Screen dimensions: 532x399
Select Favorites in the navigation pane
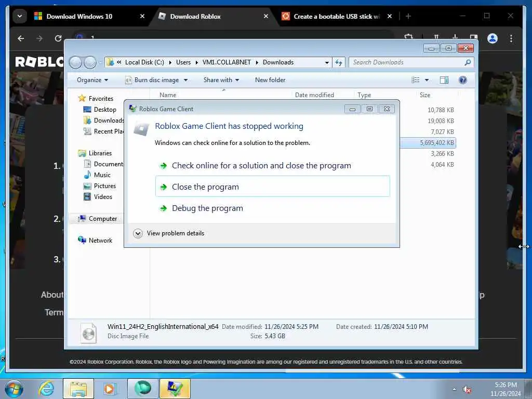pyautogui.click(x=101, y=98)
